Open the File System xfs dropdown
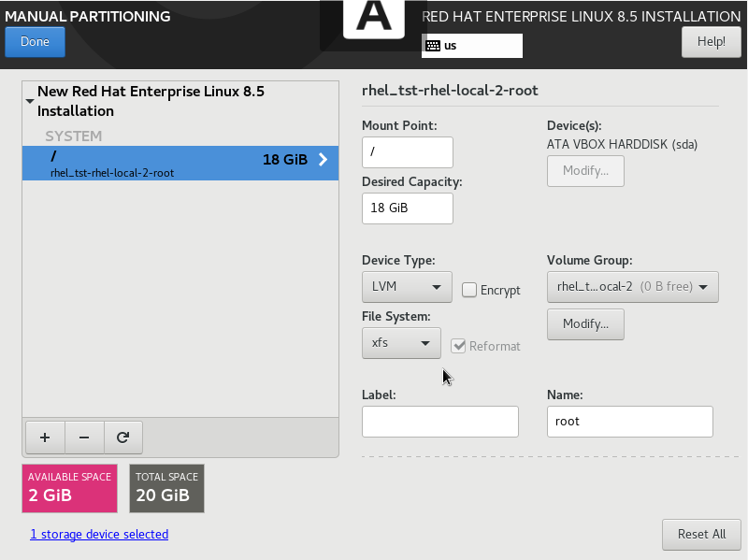 click(401, 343)
